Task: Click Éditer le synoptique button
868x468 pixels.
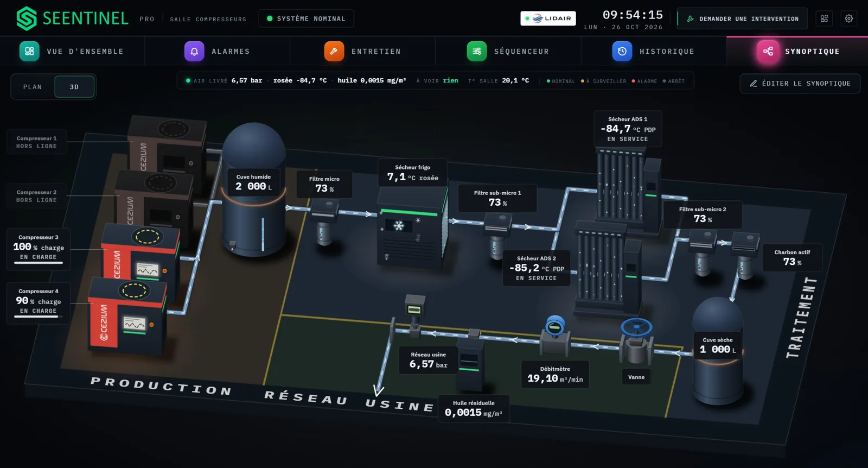Action: [x=800, y=84]
